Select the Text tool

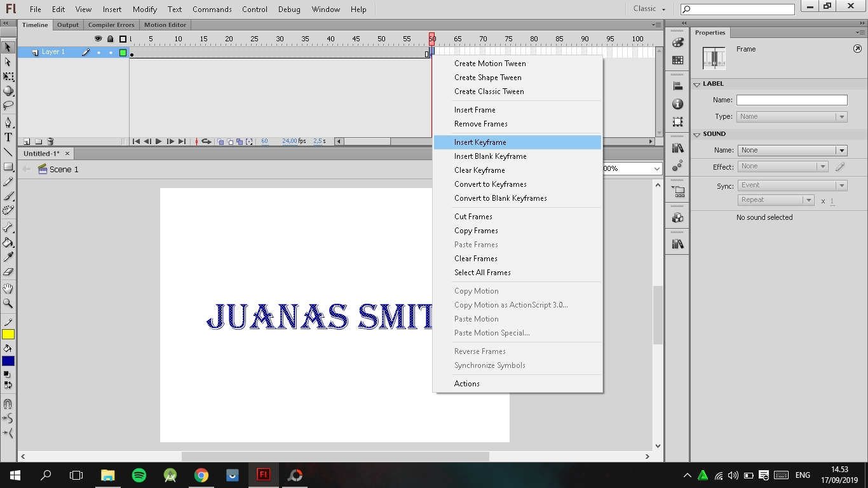(x=8, y=137)
